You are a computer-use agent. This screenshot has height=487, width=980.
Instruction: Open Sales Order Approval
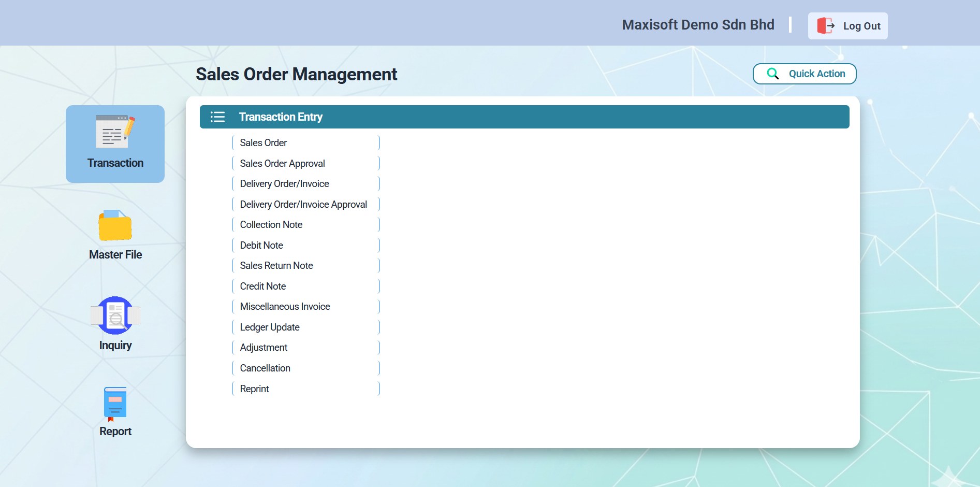tap(305, 163)
